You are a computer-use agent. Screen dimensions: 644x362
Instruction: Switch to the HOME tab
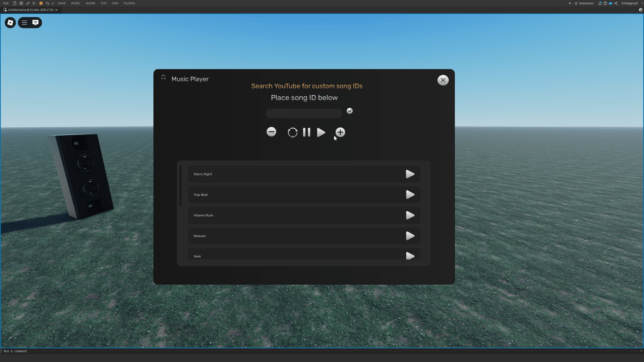62,3
